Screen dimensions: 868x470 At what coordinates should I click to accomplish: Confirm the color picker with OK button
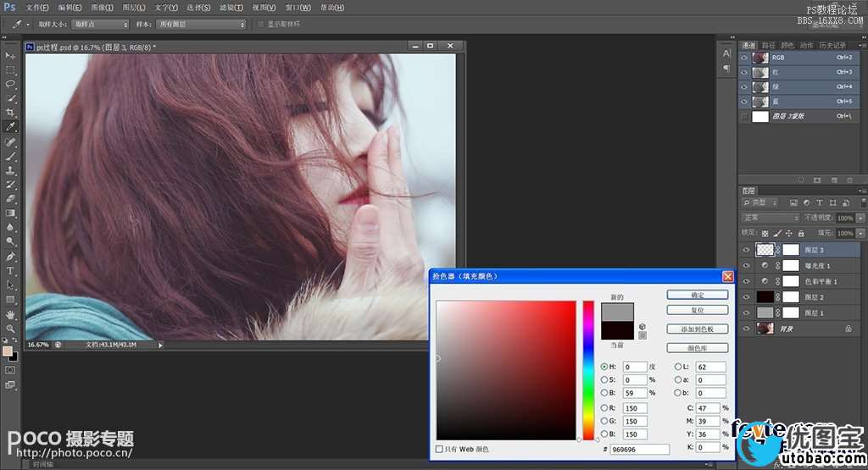pos(698,295)
